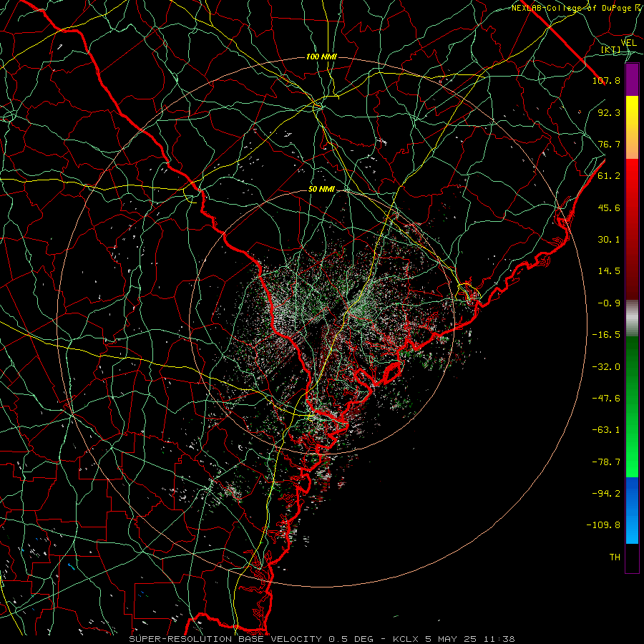Click the [KT] units label
This screenshot has width=644, height=644.
click(611, 50)
